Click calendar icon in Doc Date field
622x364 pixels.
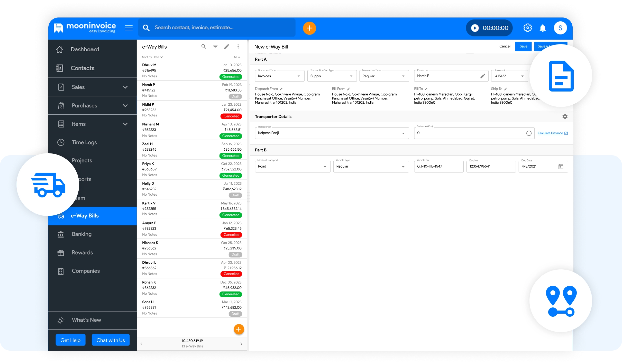point(561,167)
